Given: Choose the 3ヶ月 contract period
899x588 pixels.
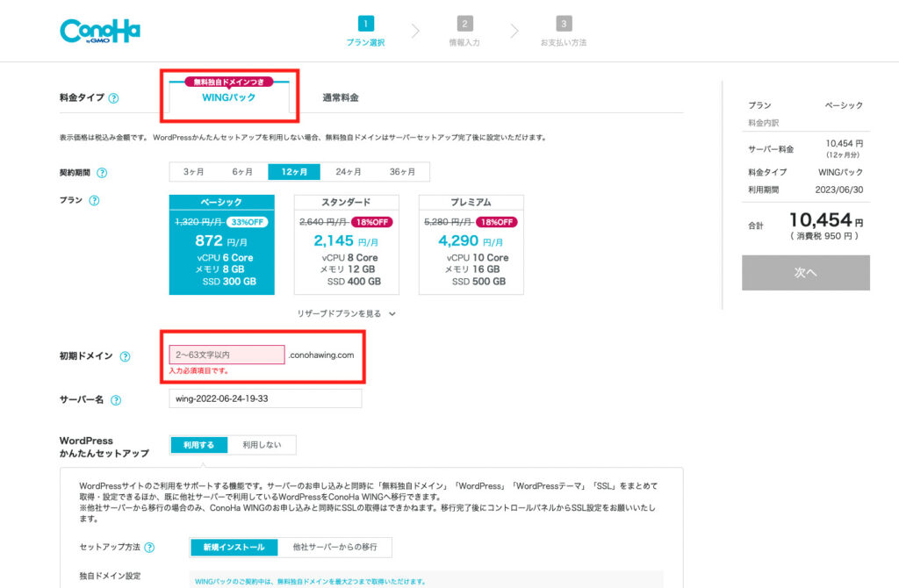Looking at the screenshot, I should (x=194, y=172).
